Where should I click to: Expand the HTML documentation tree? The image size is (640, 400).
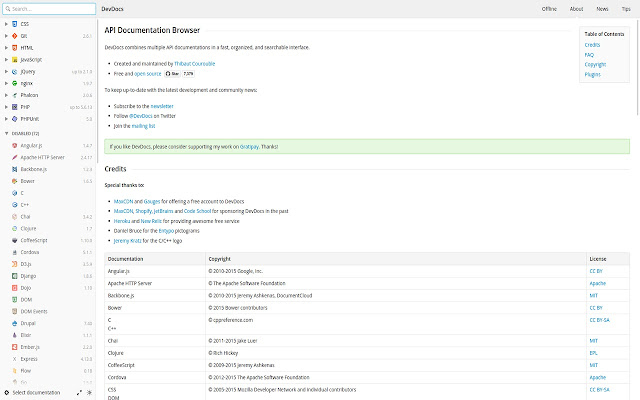coord(6,48)
